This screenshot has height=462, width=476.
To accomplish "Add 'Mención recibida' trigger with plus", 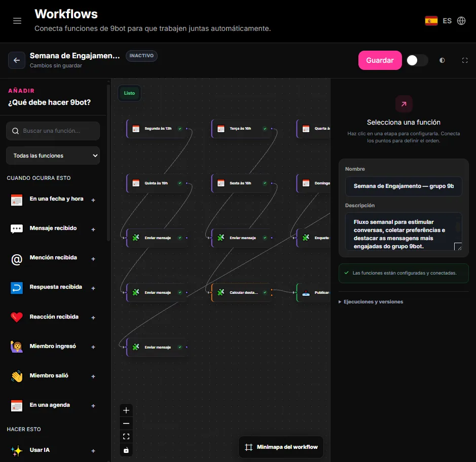I will coord(93,259).
